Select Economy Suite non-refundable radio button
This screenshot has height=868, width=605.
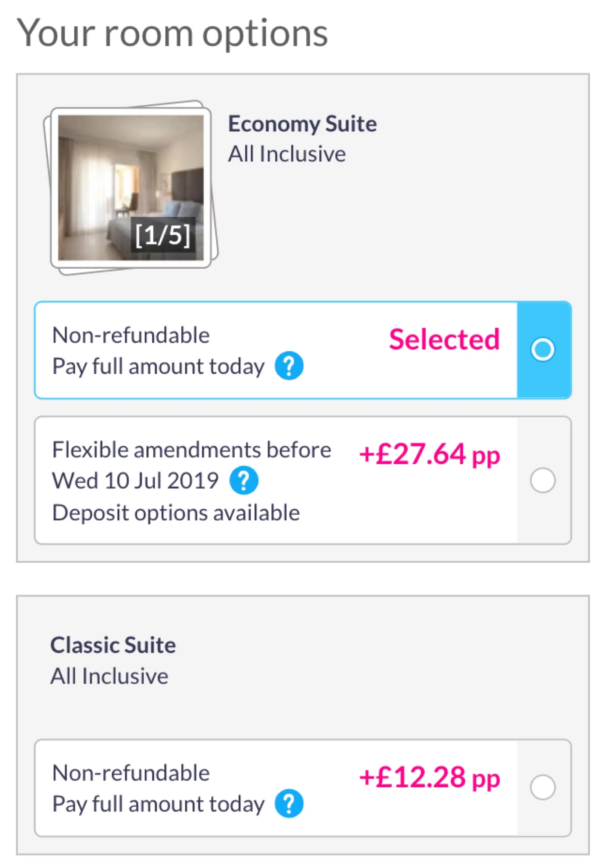[x=542, y=349]
